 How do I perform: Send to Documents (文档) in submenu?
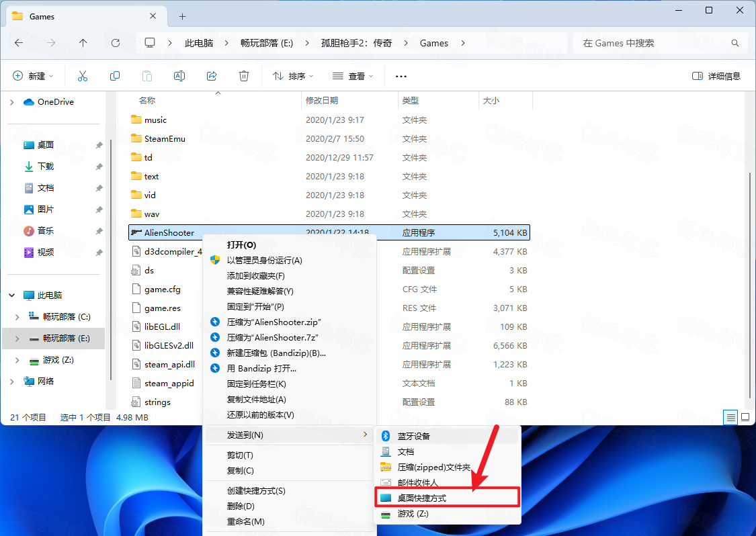[447, 451]
